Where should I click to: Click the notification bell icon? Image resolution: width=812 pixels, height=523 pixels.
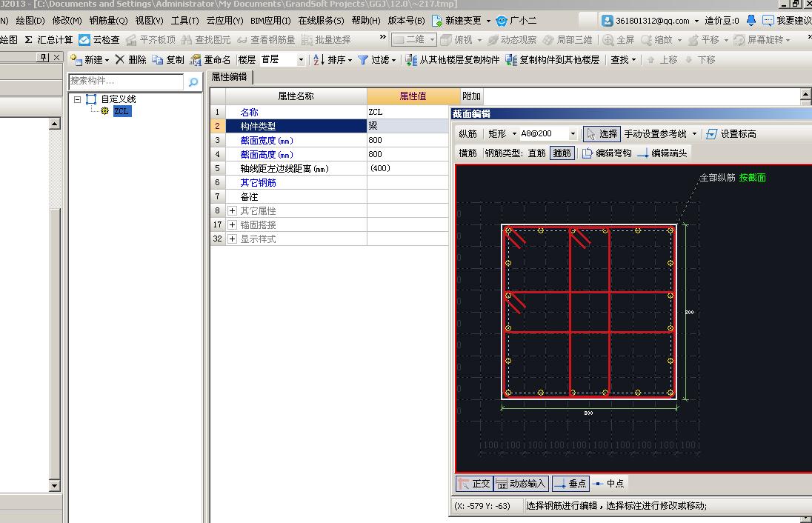pos(751,21)
